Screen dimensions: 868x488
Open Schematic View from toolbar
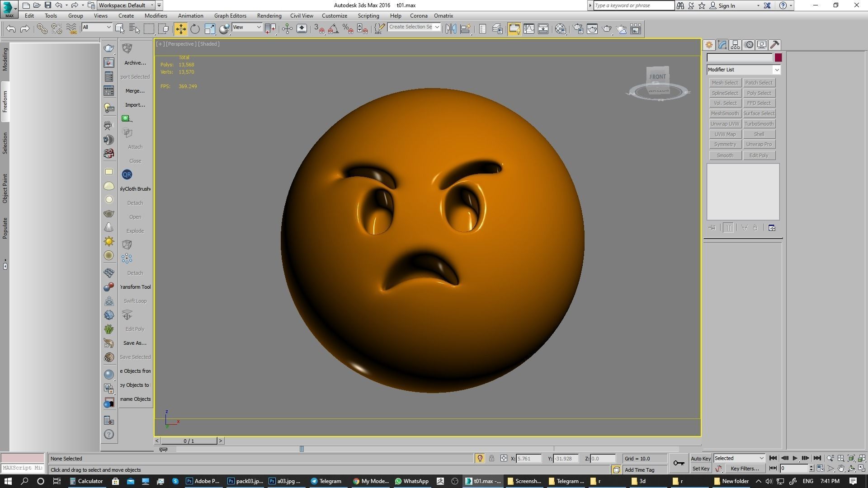pos(543,29)
